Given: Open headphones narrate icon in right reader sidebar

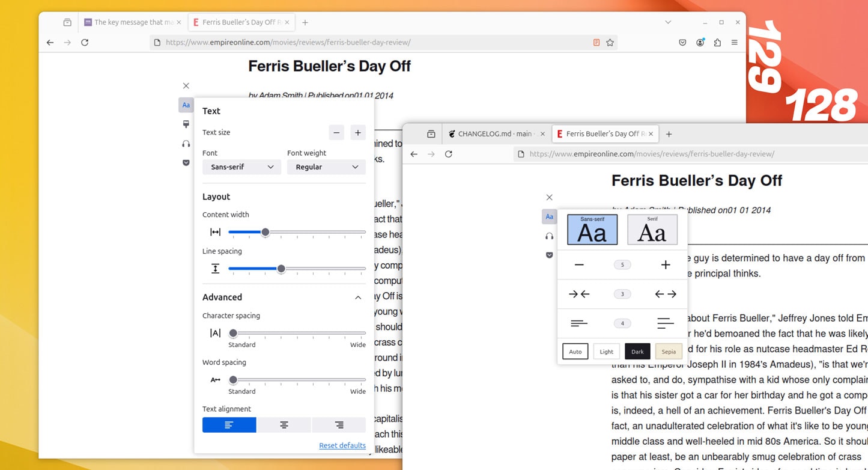Looking at the screenshot, I should point(550,236).
